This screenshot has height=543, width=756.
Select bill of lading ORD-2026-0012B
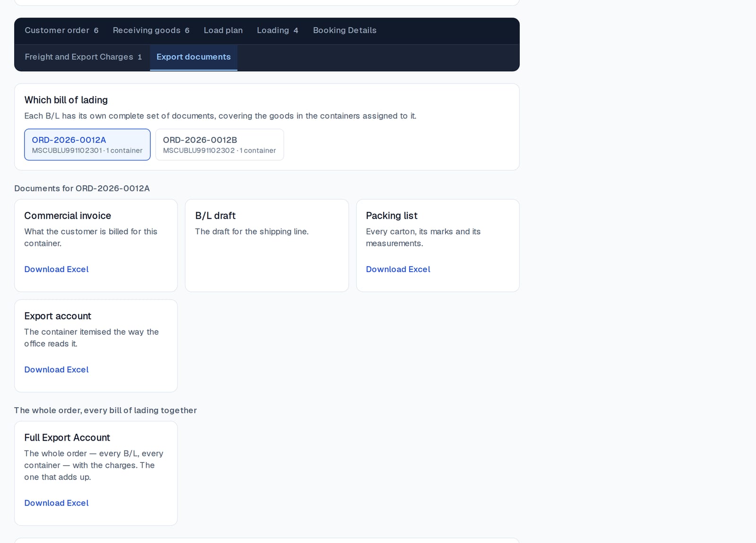click(x=220, y=144)
